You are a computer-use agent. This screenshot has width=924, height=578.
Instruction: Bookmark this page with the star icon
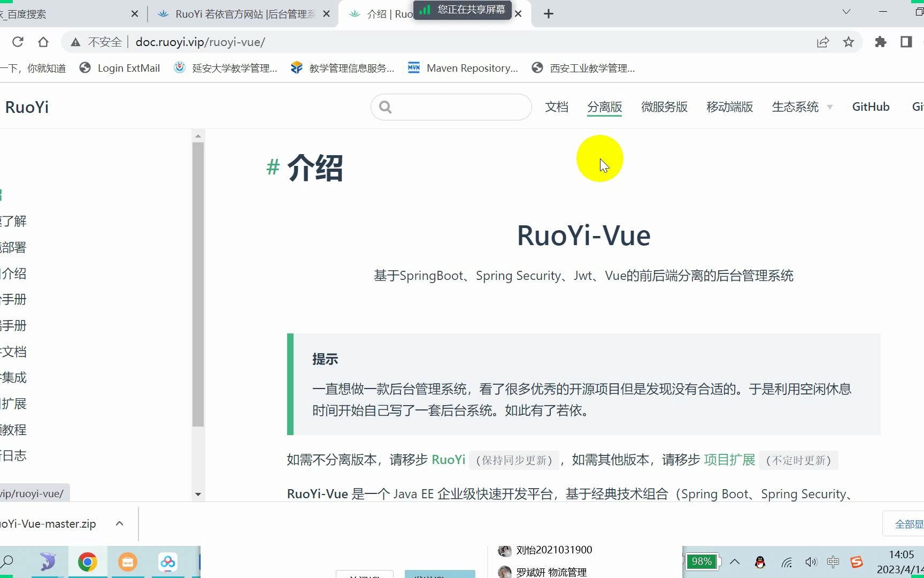[849, 42]
